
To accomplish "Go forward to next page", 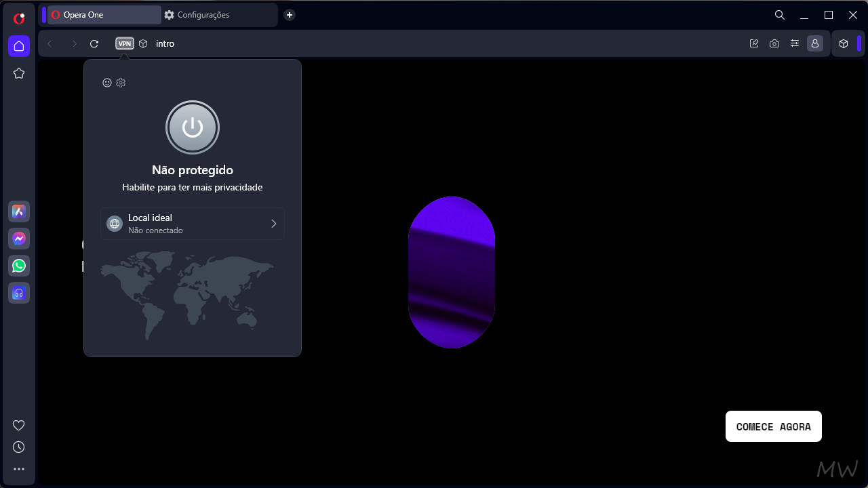I will 74,43.
